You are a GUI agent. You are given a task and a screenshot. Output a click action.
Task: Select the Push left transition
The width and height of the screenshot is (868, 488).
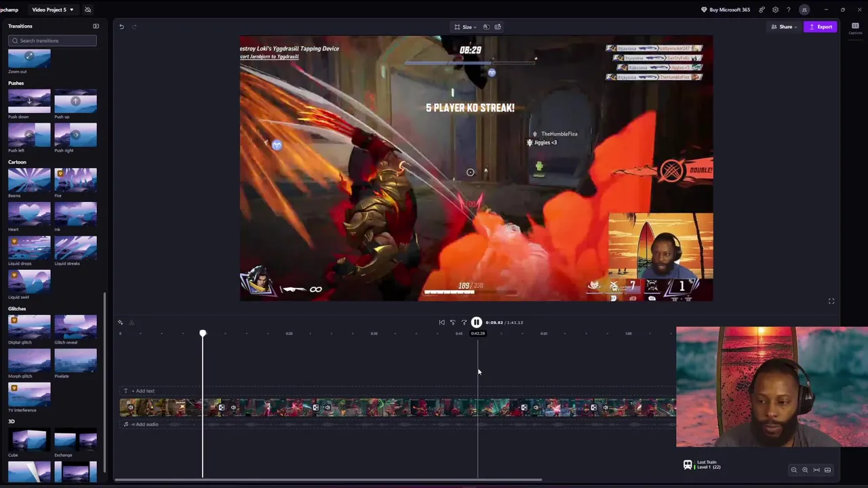click(x=29, y=135)
